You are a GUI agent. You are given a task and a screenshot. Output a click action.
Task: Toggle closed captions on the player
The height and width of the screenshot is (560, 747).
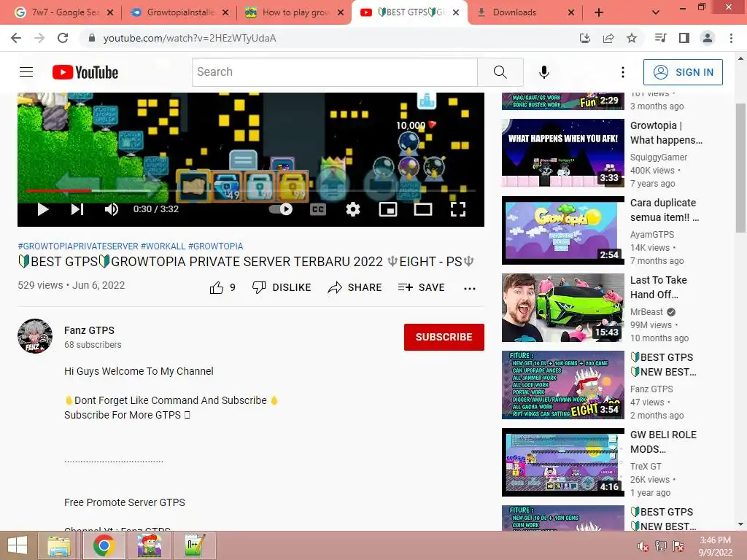318,209
